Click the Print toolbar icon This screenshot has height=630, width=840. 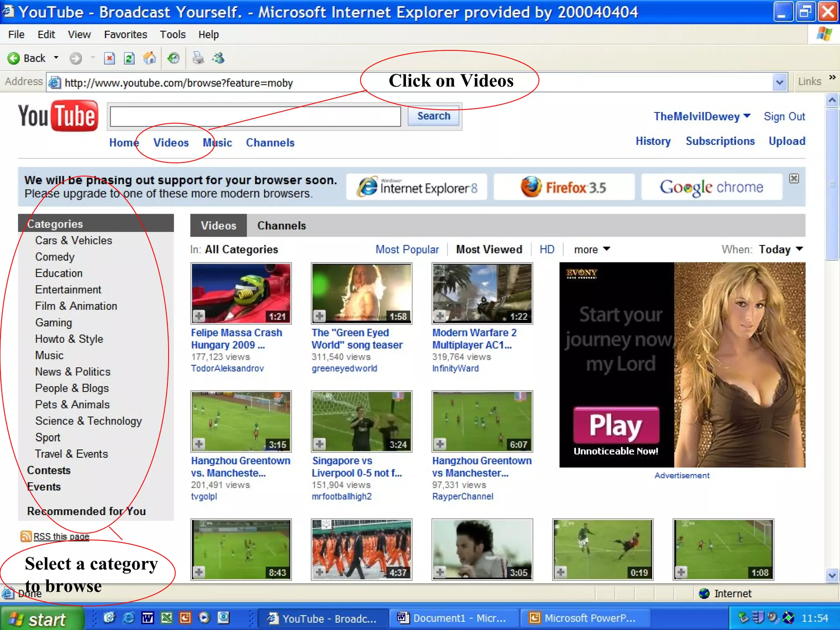tap(198, 58)
